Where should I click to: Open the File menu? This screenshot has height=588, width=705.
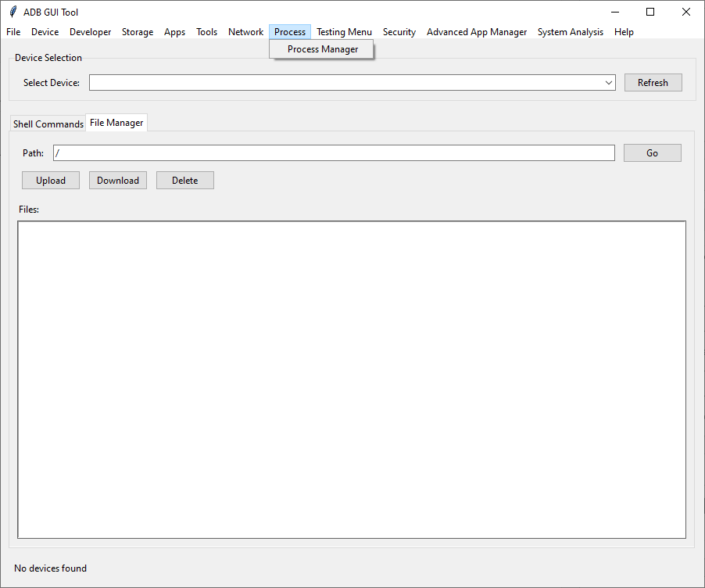tap(13, 32)
